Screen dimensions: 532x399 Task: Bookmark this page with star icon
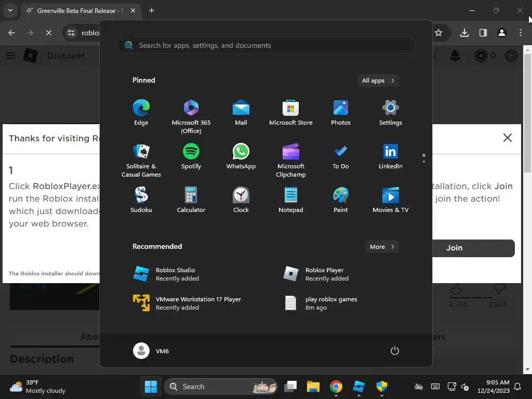(438, 33)
